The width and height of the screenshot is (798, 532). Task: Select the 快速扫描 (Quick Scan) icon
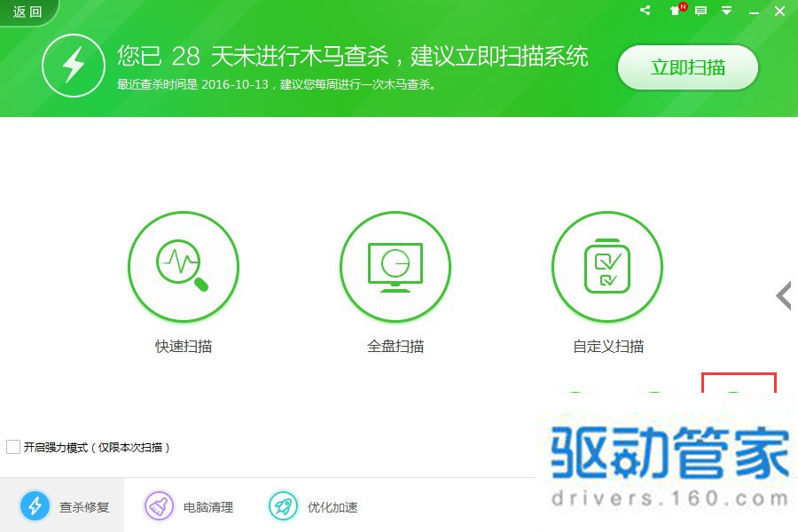pyautogui.click(x=184, y=267)
